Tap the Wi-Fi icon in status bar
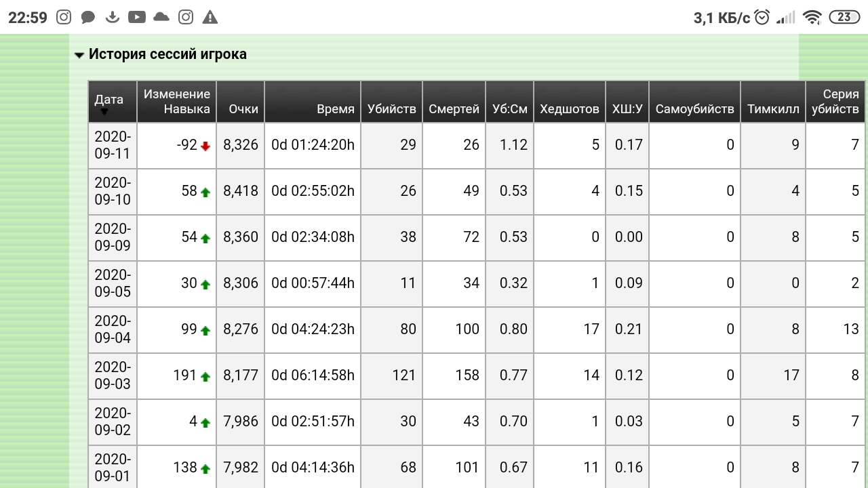The height and width of the screenshot is (488, 868). click(x=811, y=18)
